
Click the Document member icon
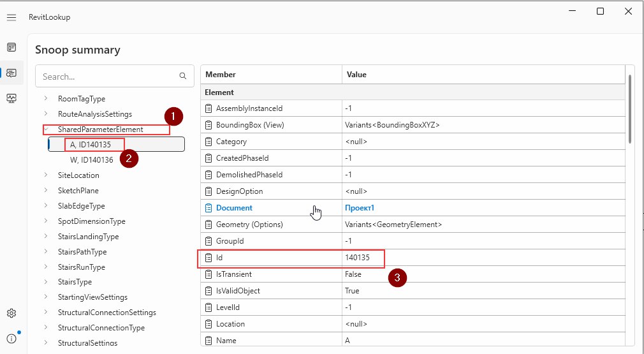209,208
